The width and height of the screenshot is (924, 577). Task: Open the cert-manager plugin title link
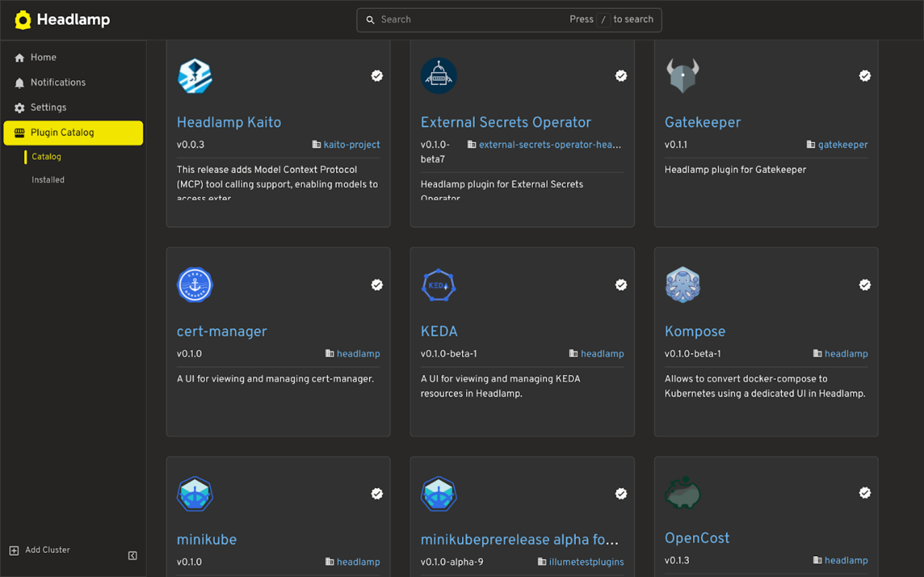tap(222, 332)
